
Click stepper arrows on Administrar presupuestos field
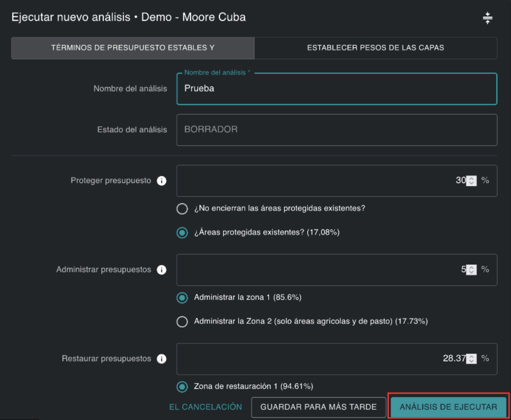tap(471, 270)
